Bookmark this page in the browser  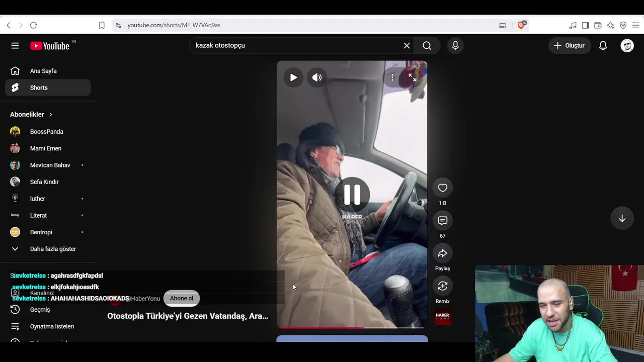(x=102, y=25)
